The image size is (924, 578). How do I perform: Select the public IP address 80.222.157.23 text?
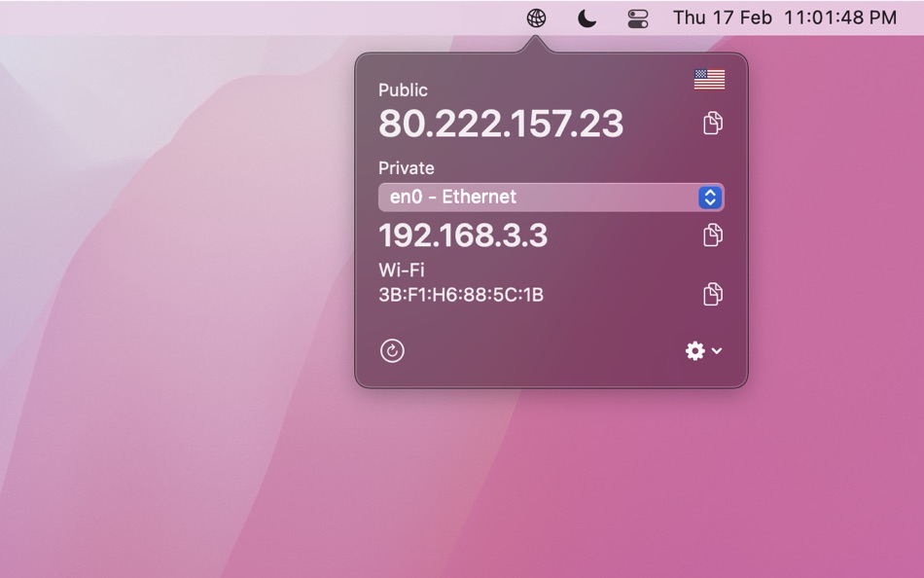coord(501,124)
